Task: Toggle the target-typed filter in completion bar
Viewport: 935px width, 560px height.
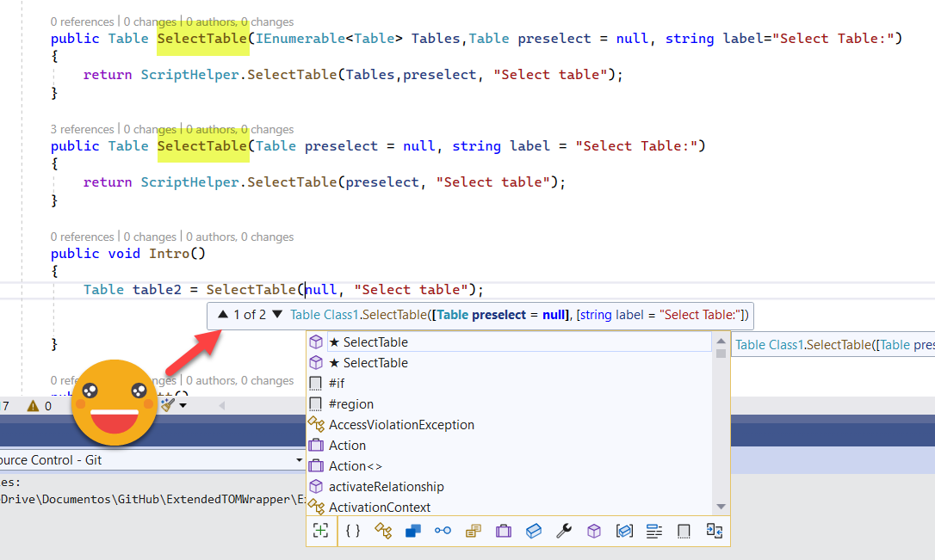Action: 321,531
